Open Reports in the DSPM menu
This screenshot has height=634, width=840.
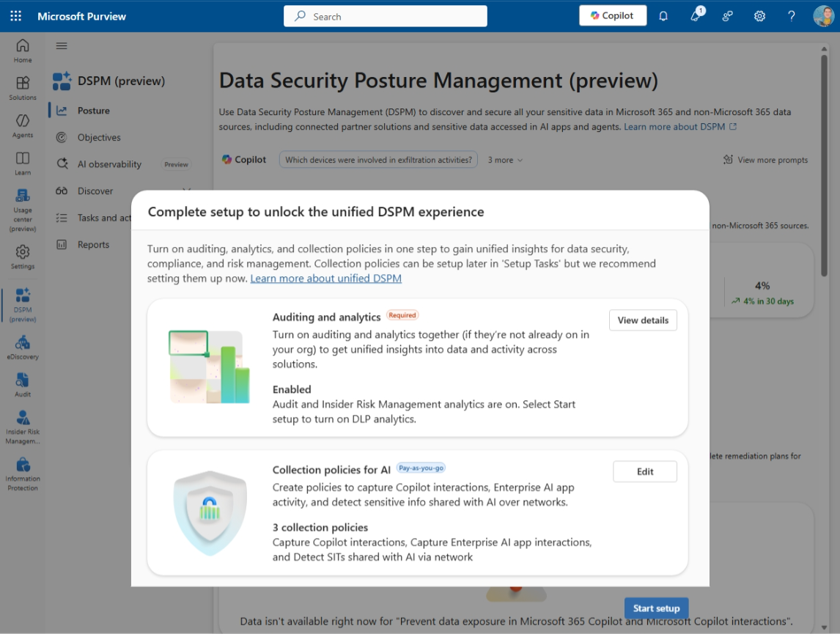click(x=93, y=245)
